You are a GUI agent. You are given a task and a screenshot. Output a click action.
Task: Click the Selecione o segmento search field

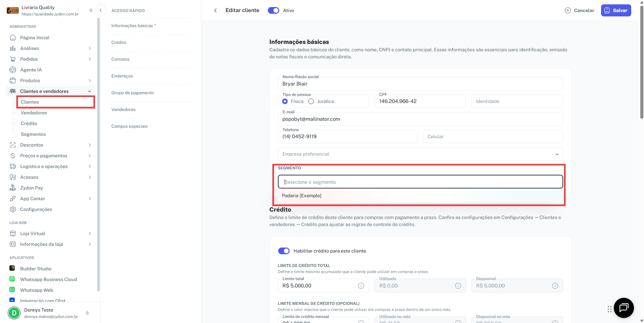pos(420,182)
